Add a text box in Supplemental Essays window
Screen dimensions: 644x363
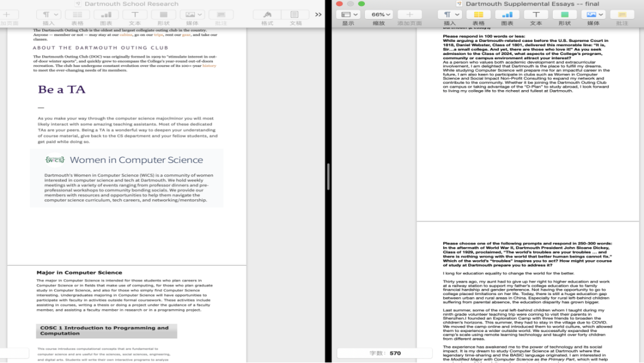536,15
